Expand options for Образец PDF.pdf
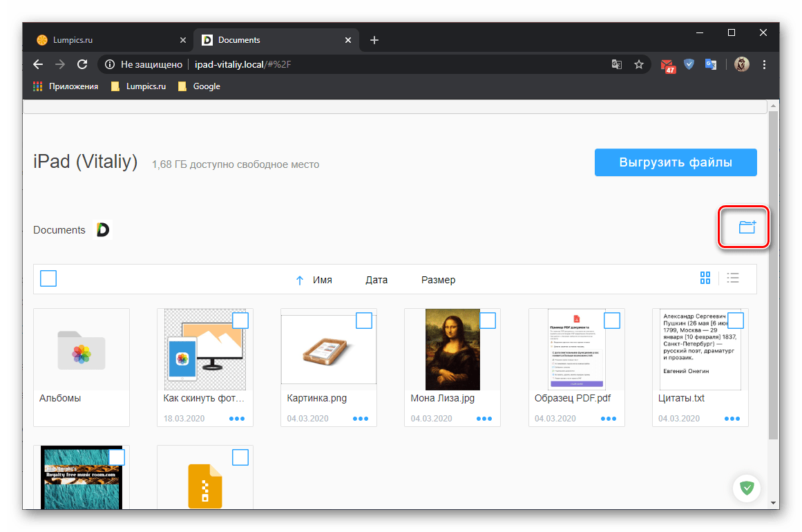 (x=609, y=419)
